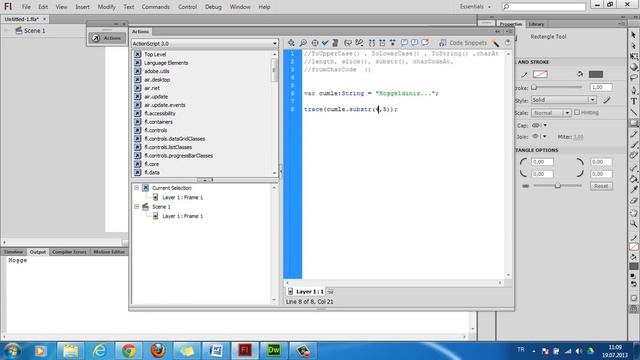Select the Scene 1 breadcrumb
640x360 pixels.
(x=30, y=31)
